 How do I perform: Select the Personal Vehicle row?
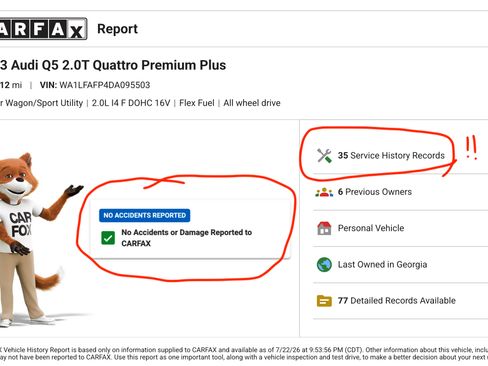pyautogui.click(x=400, y=228)
